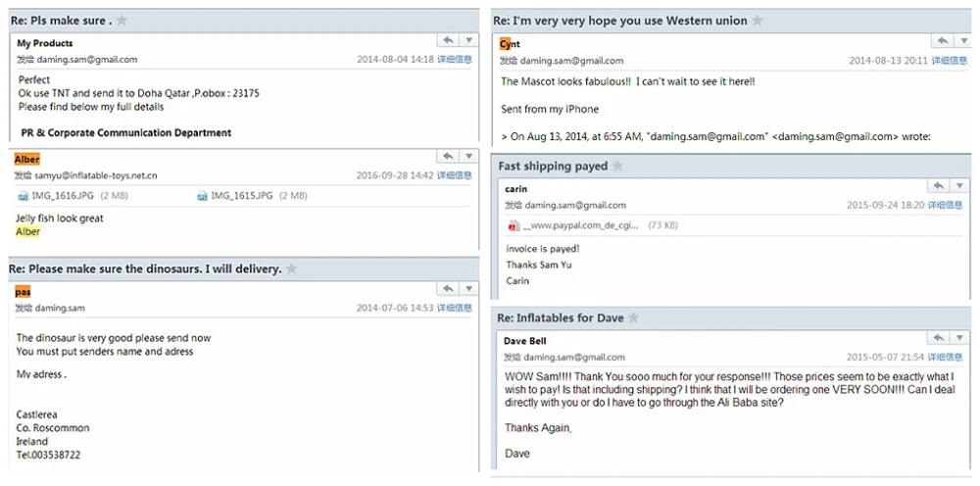Open the IMG_1616.JPG attachment icon
Viewport: 980px width, 486px height.
point(24,196)
